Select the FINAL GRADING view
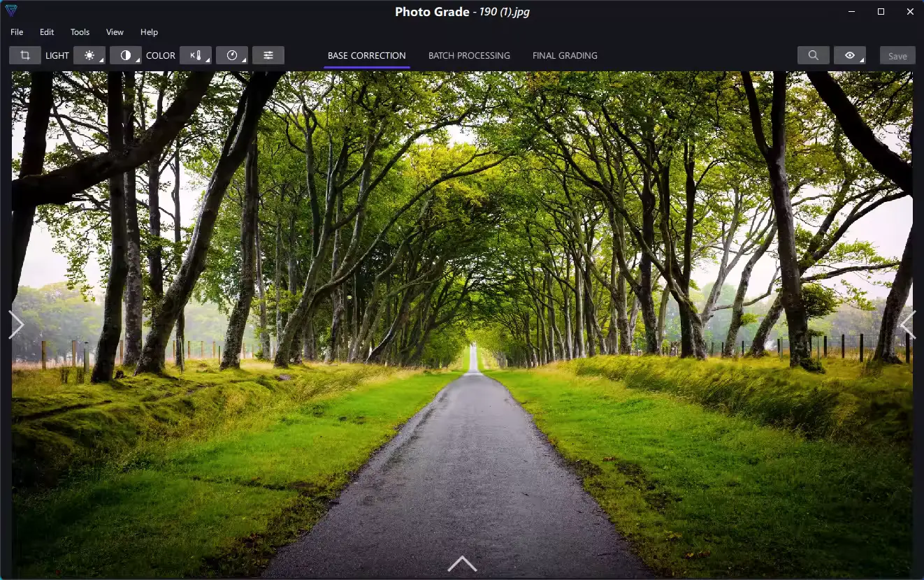Viewport: 924px width, 580px height. click(564, 55)
